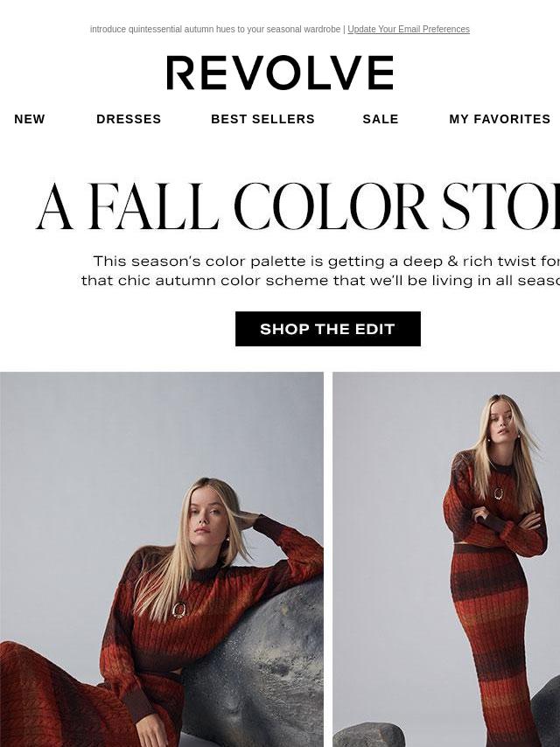Visit MY FAVORITES from the nav bar

tap(500, 119)
